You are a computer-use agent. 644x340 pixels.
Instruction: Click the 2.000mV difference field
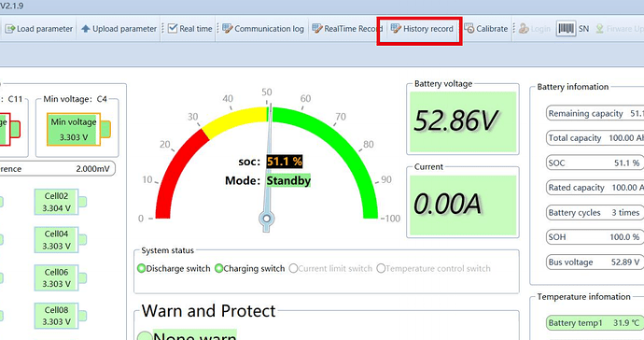(58, 168)
